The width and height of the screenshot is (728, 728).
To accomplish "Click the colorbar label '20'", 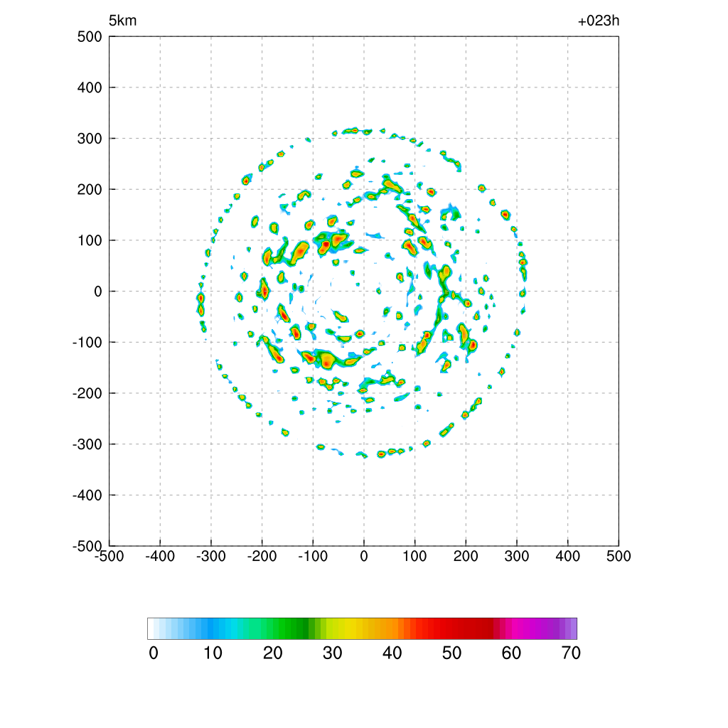I will [273, 653].
